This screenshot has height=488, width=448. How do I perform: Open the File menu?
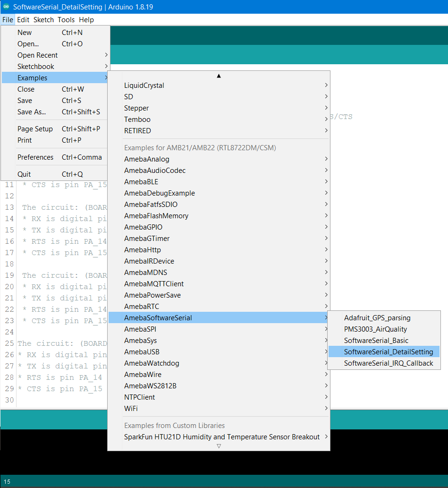[8, 20]
